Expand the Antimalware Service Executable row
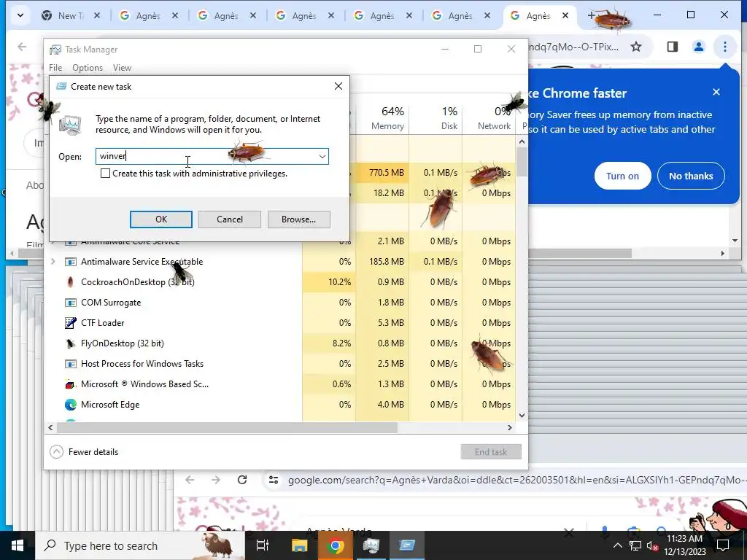Viewport: 747px width, 560px height. click(53, 262)
